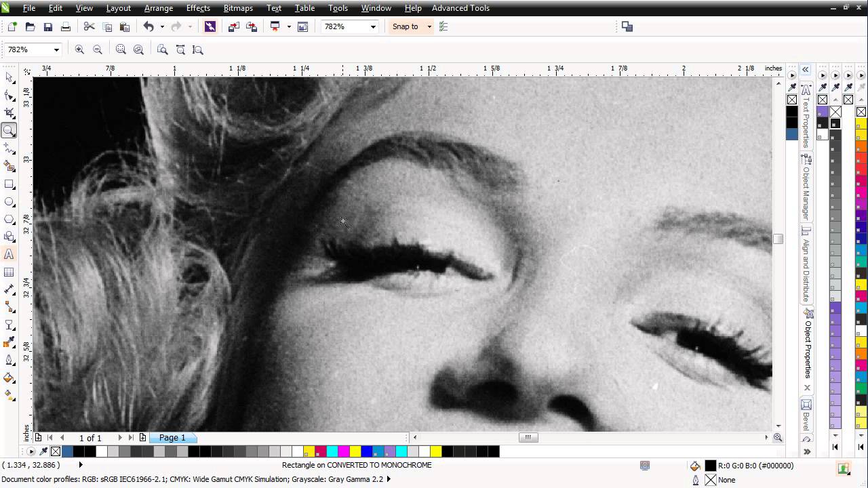Open a file with folder icon
This screenshot has height=488, width=868.
30,26
